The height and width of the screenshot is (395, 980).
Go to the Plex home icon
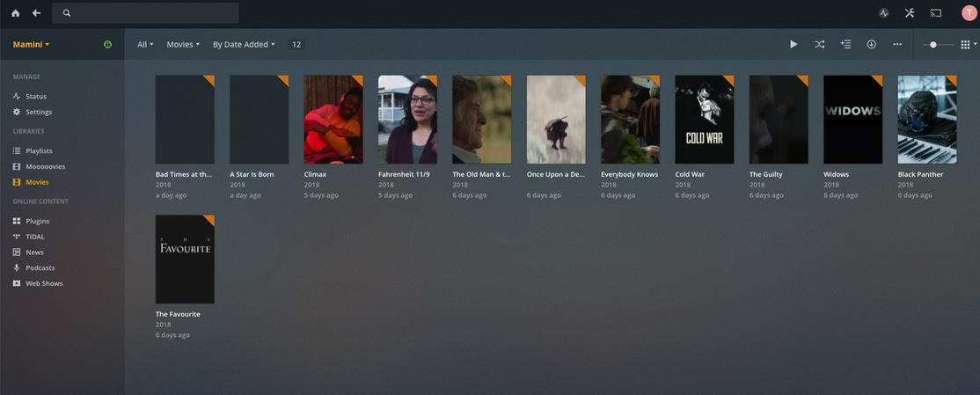16,13
